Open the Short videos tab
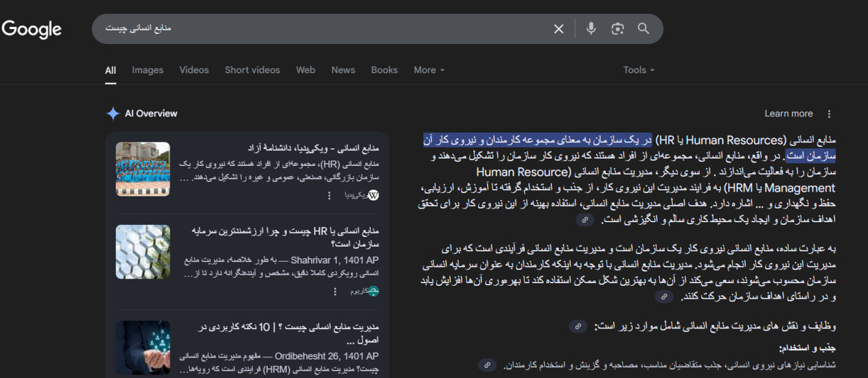 click(x=252, y=70)
